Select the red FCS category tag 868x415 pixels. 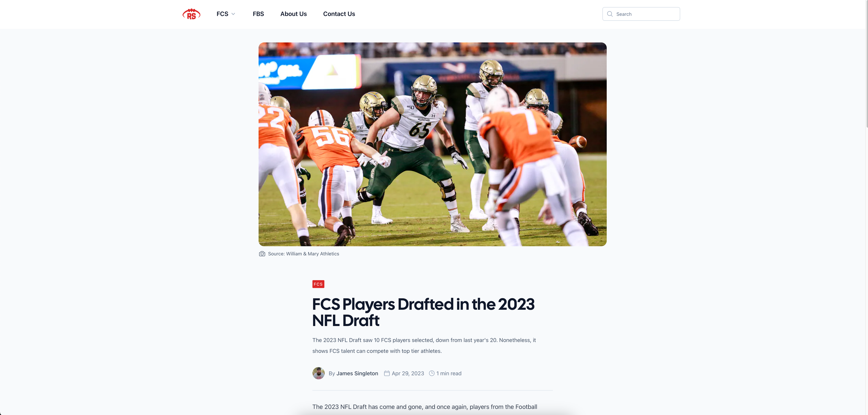tap(318, 284)
